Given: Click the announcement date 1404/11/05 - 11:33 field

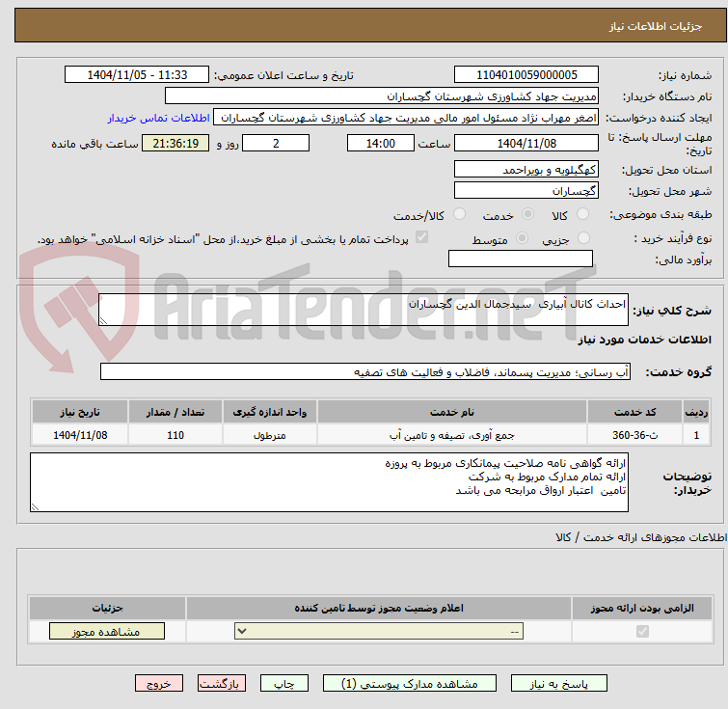Looking at the screenshot, I should pos(137,75).
